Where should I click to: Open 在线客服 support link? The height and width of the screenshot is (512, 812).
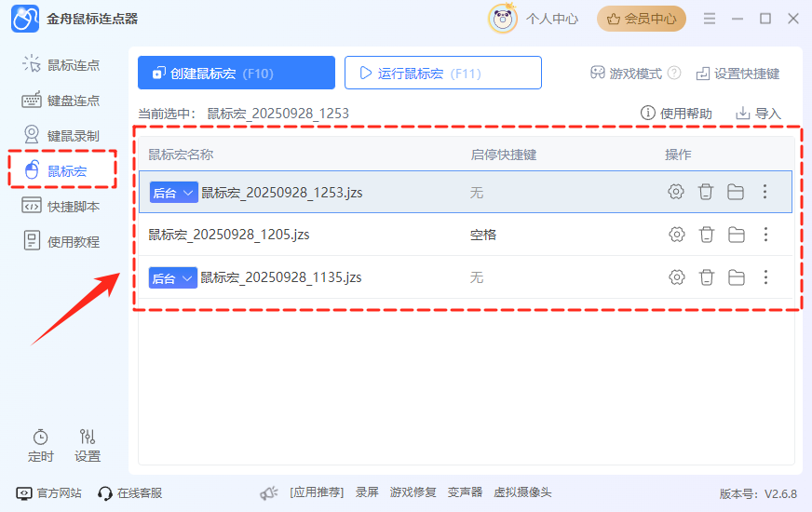(130, 492)
